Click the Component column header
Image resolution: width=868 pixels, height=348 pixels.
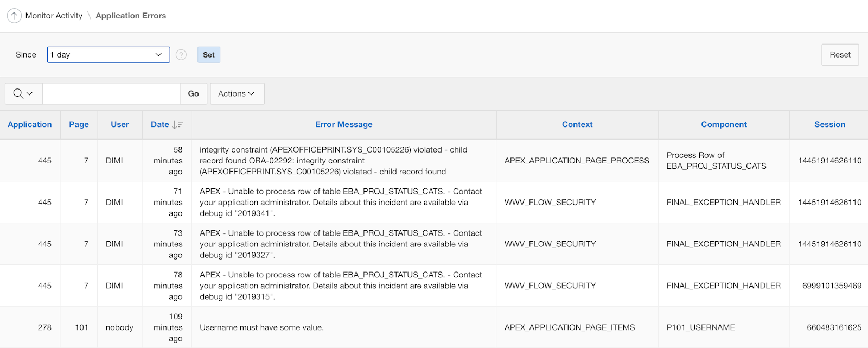click(724, 124)
